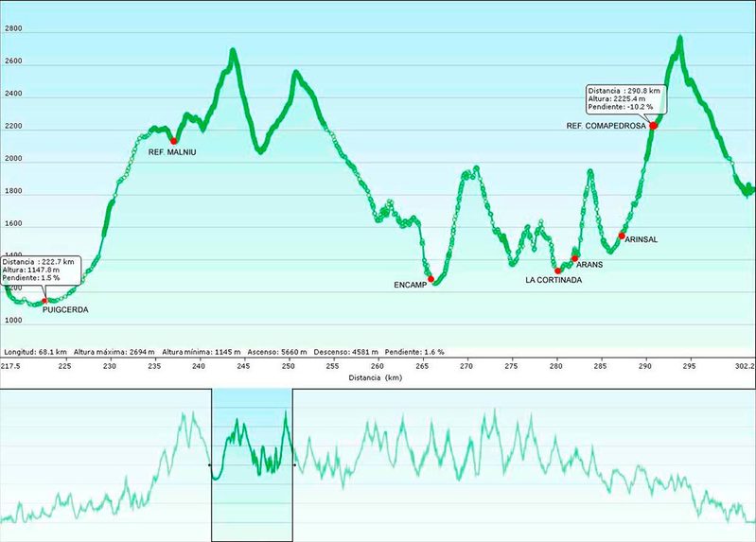Click the Encamp red marker on profile
This screenshot has height=542, width=756.
pos(431,279)
